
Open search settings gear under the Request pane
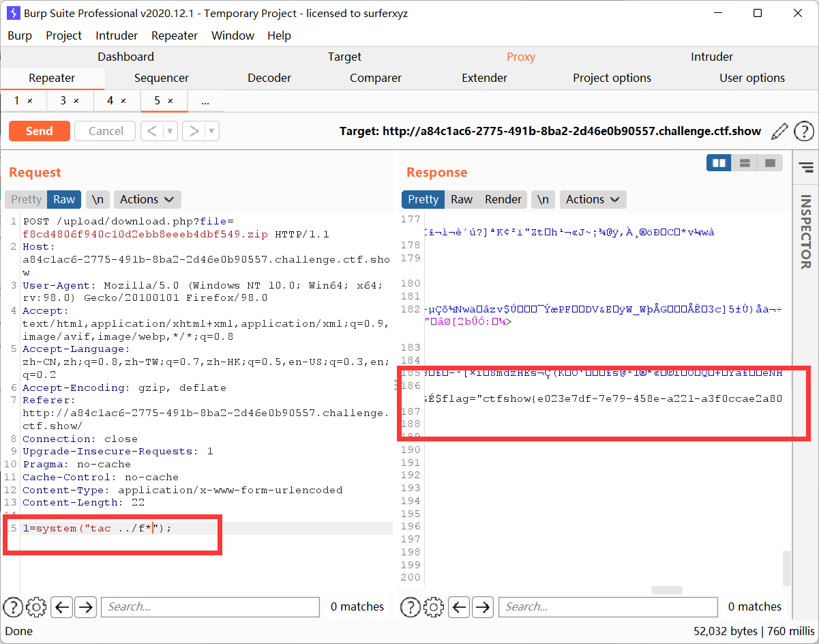click(x=36, y=606)
